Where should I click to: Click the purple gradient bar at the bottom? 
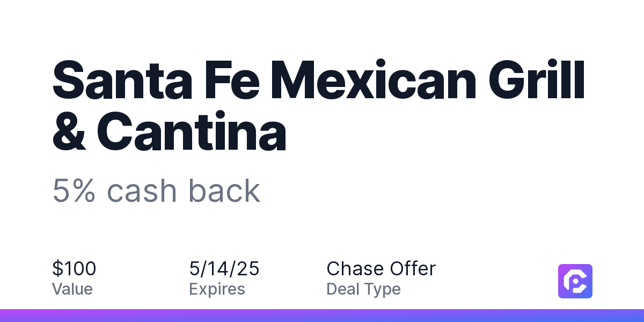coord(322,316)
